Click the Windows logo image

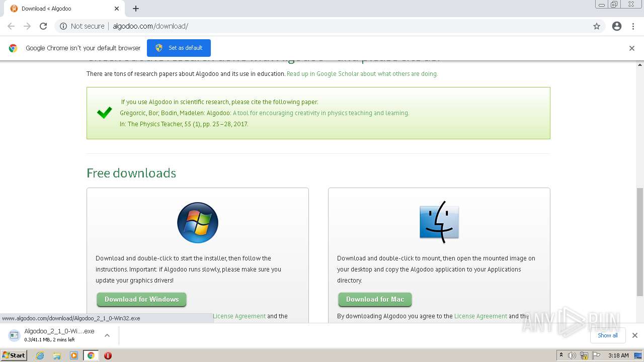pos(198,223)
